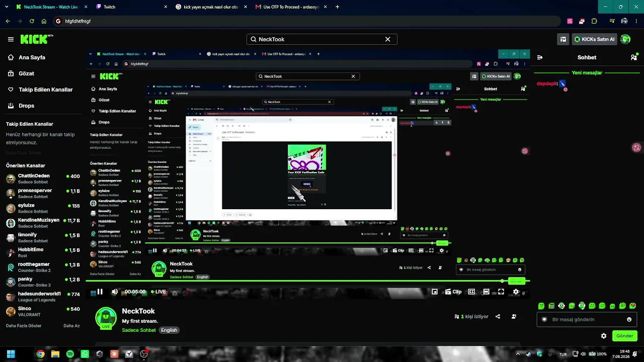Reload the page
Image resolution: width=644 pixels, height=362 pixels.
[32, 21]
